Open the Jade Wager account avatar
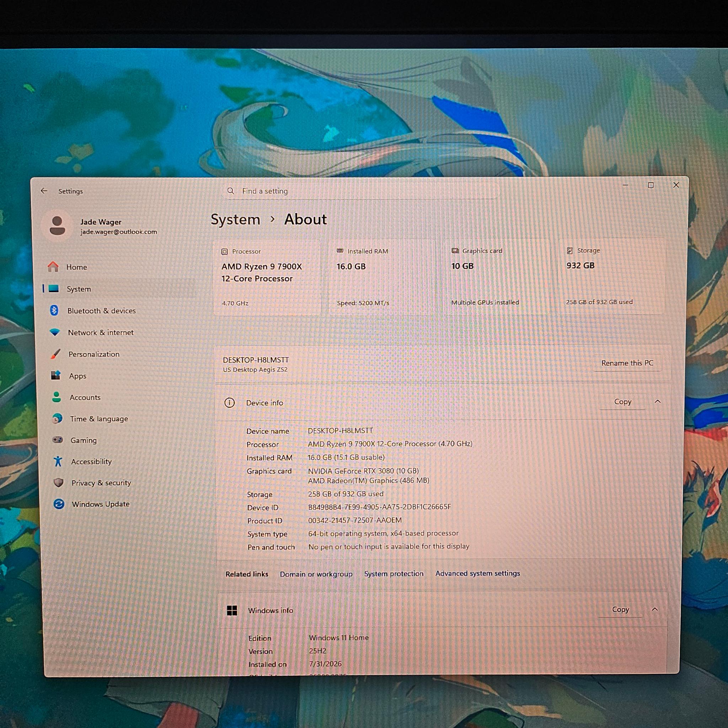This screenshot has height=728, width=728. click(57, 226)
